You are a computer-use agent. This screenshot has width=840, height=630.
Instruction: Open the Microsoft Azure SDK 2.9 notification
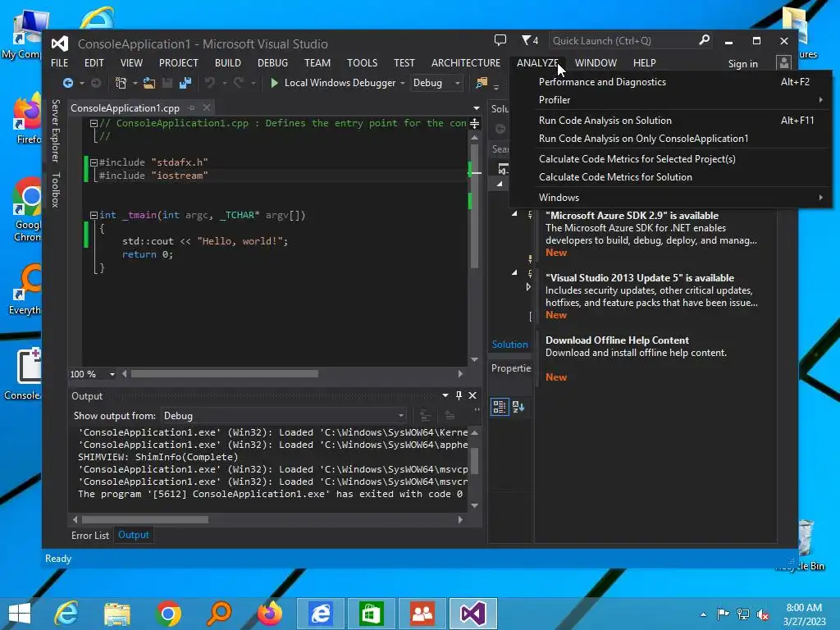coord(632,216)
